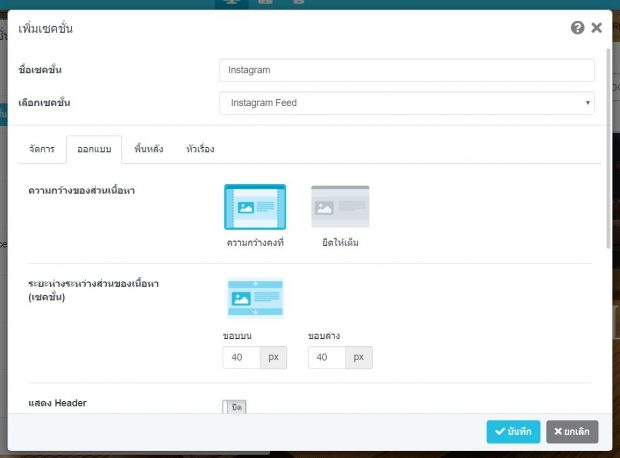The height and width of the screenshot is (458, 620).
Task: Close the add section dialog
Action: [596, 28]
